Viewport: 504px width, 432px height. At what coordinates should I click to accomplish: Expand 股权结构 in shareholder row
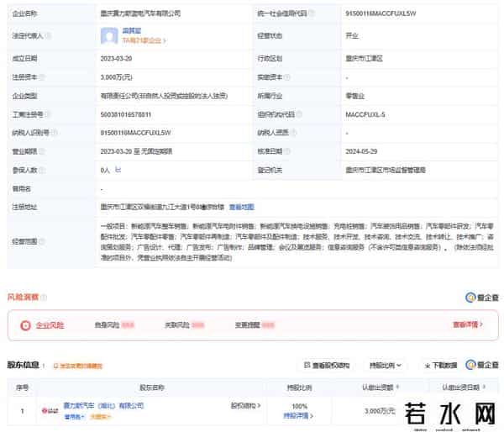point(245,406)
